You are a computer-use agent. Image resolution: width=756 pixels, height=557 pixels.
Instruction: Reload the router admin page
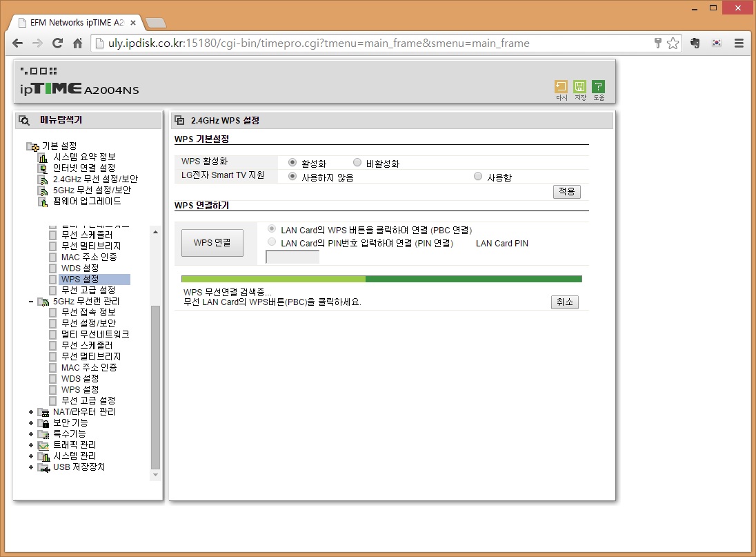tap(57, 43)
